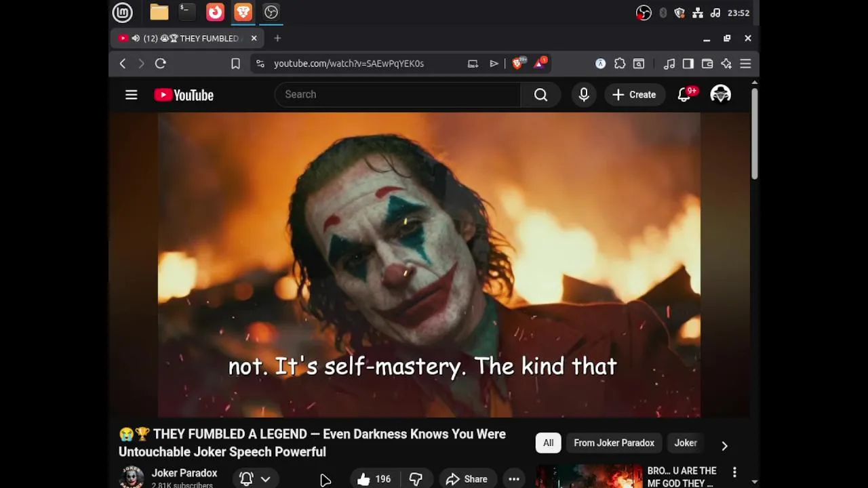The width and height of the screenshot is (868, 488).
Task: Open the network tray icon
Action: click(697, 13)
